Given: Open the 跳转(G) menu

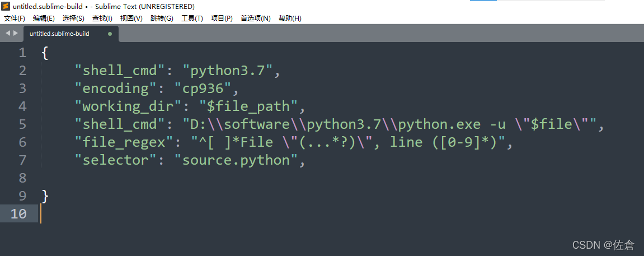Looking at the screenshot, I should (162, 18).
